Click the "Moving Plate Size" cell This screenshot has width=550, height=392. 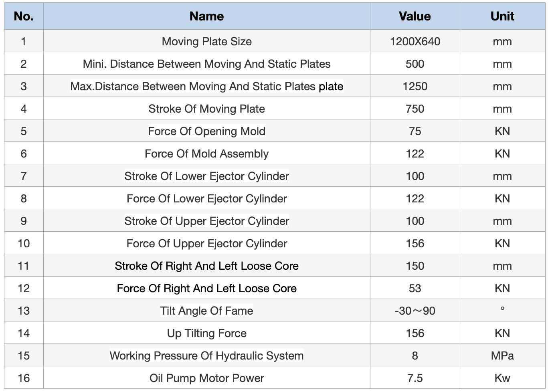(206, 41)
